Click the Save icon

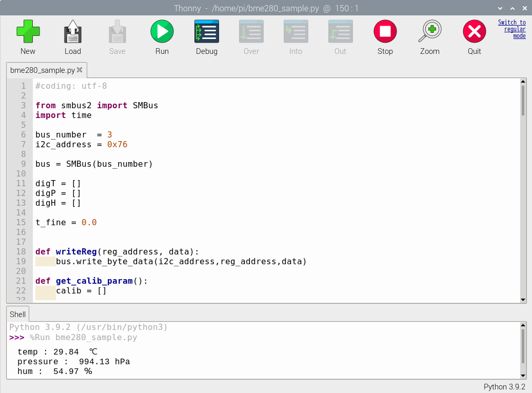(117, 31)
